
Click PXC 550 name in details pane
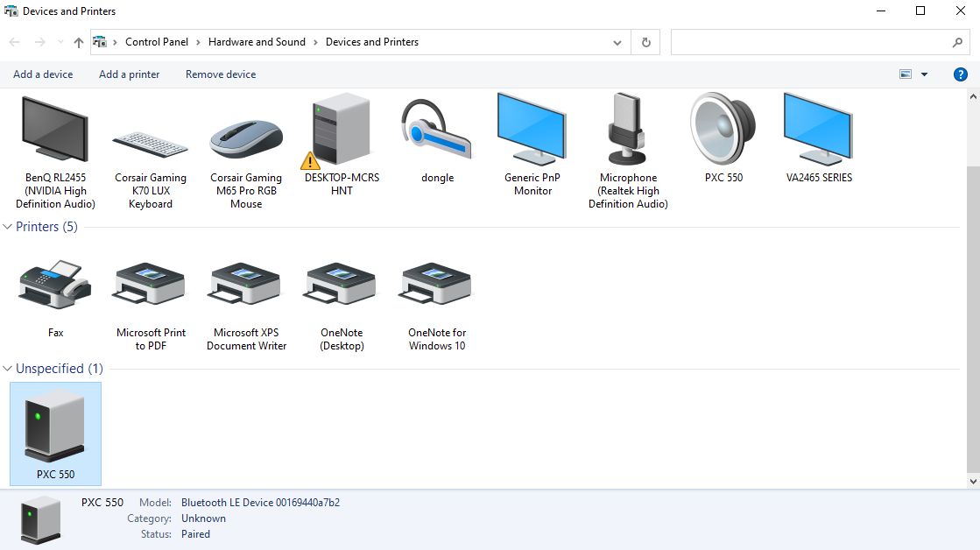[x=102, y=503]
